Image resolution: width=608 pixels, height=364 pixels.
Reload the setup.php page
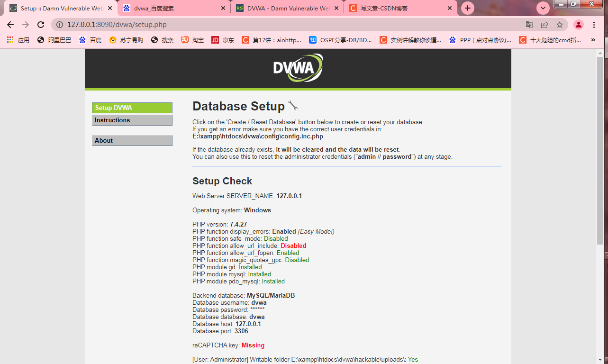[40, 25]
